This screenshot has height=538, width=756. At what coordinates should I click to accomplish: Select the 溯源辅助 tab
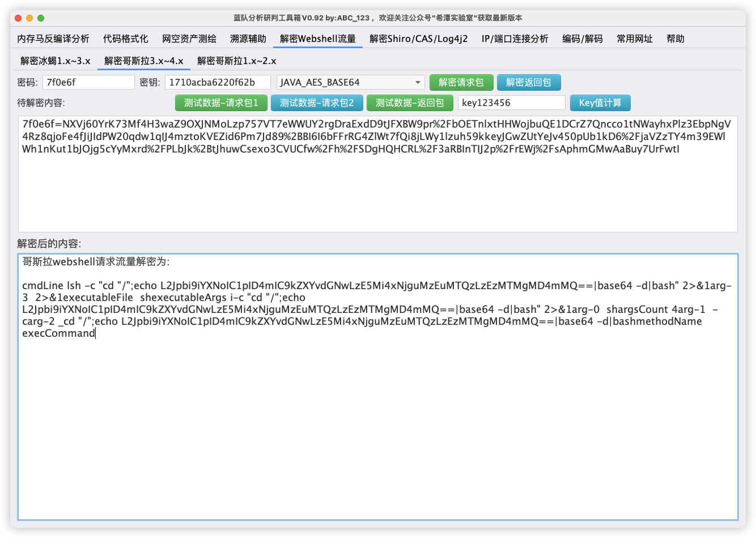point(248,39)
